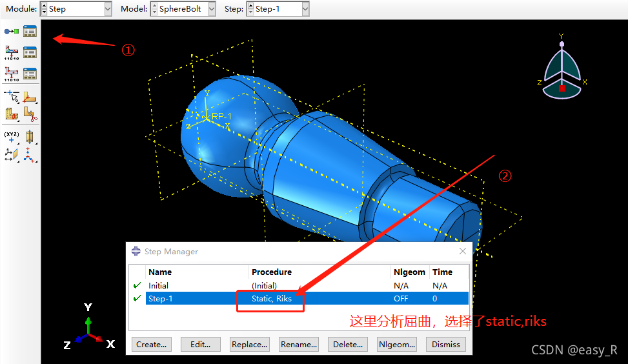
Task: Click the Create Step icon
Action: (x=12, y=31)
